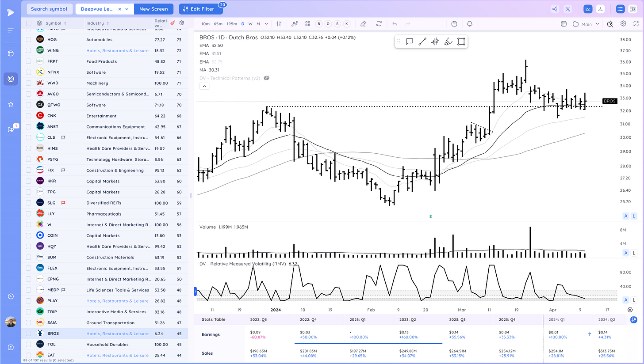The height and width of the screenshot is (364, 644).
Task: Select the candlestick measure tool
Action: (435, 42)
